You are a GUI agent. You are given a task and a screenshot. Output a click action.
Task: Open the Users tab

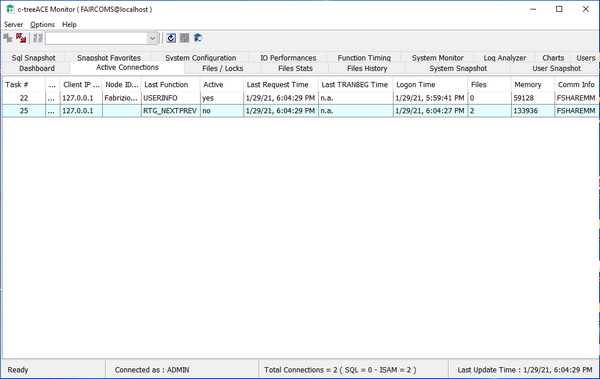coord(585,58)
